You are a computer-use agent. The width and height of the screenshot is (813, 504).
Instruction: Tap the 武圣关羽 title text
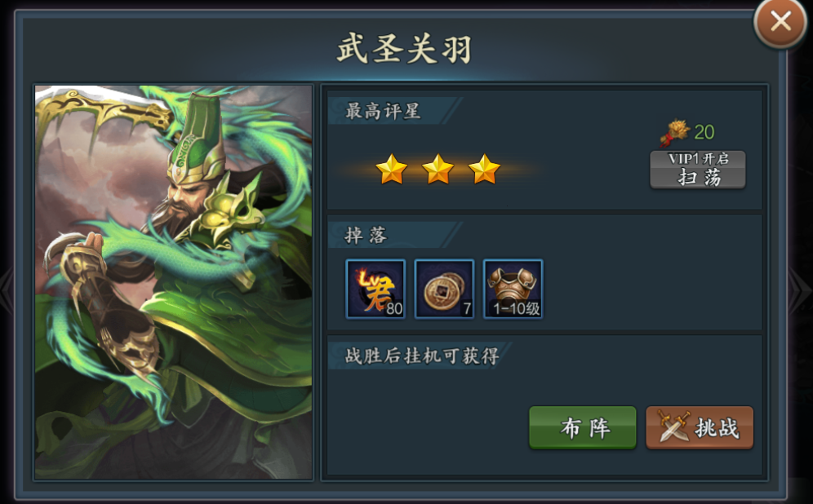click(x=404, y=49)
